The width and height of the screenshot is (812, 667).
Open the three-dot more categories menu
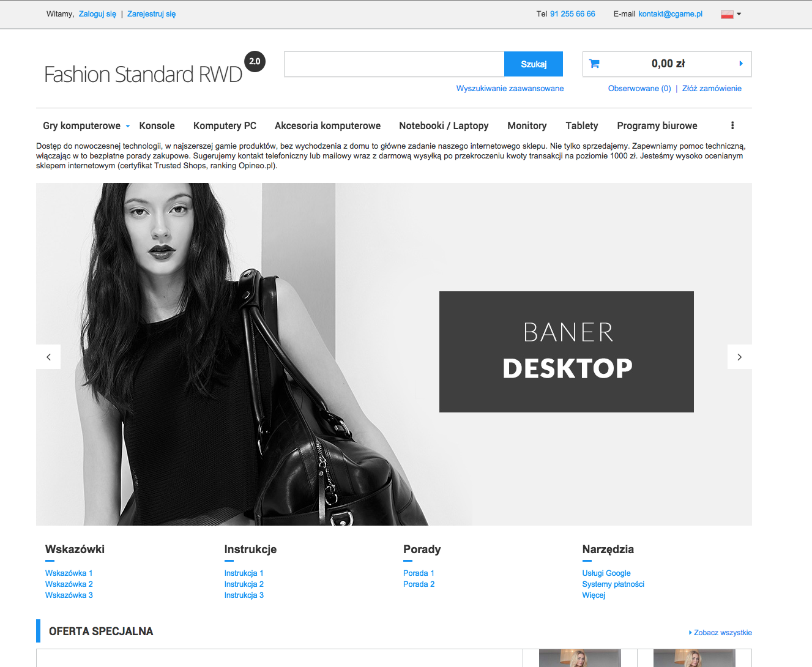(x=732, y=125)
